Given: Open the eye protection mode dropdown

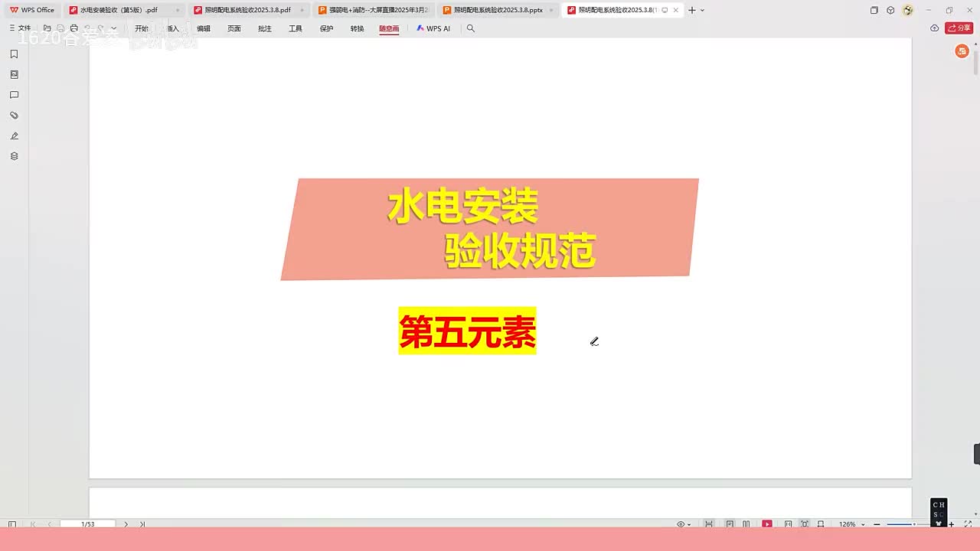Looking at the screenshot, I should [x=684, y=524].
